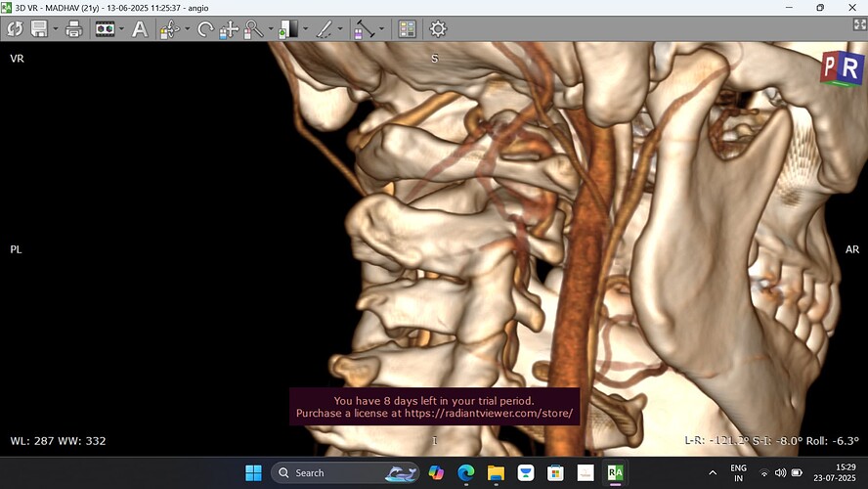The width and height of the screenshot is (868, 489).
Task: Show hidden system tray icons chevron
Action: point(713,473)
